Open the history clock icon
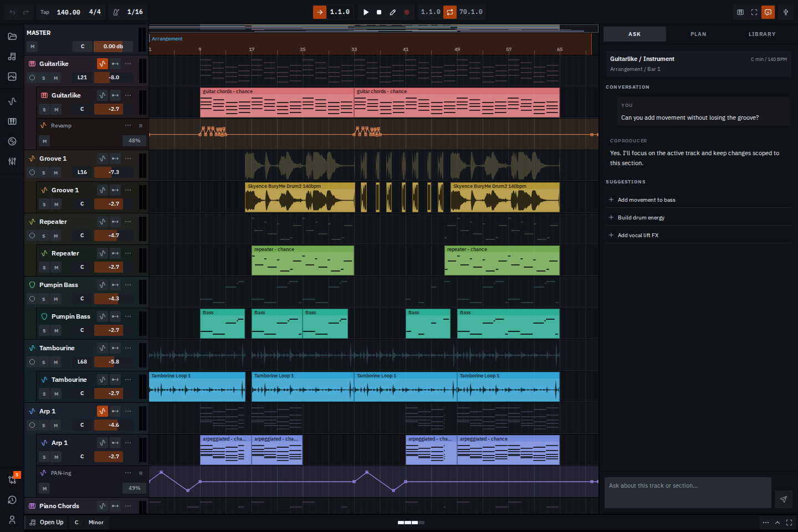798x532 pixels. (12, 500)
